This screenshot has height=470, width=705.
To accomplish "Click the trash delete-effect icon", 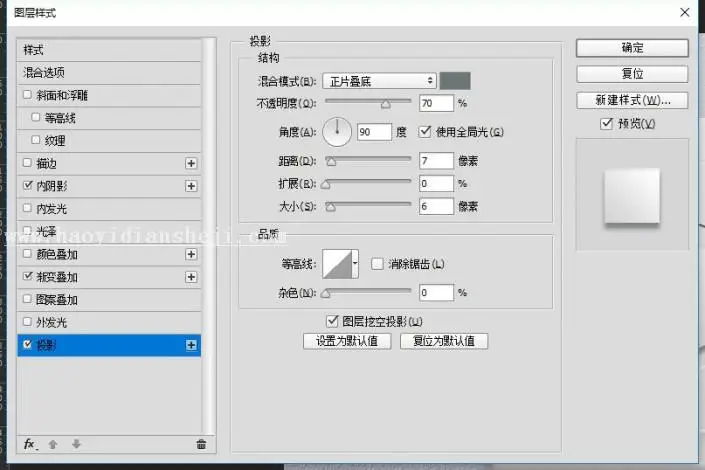I will tap(201, 444).
